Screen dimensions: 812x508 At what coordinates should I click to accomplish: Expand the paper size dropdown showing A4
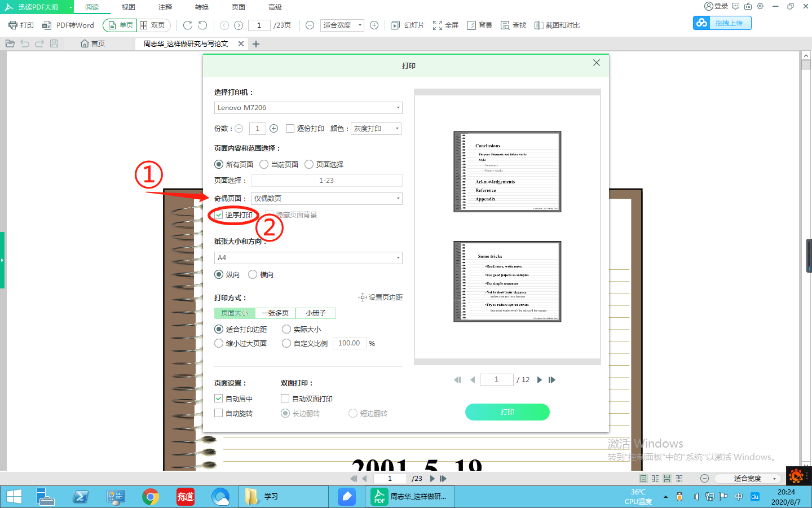point(308,257)
